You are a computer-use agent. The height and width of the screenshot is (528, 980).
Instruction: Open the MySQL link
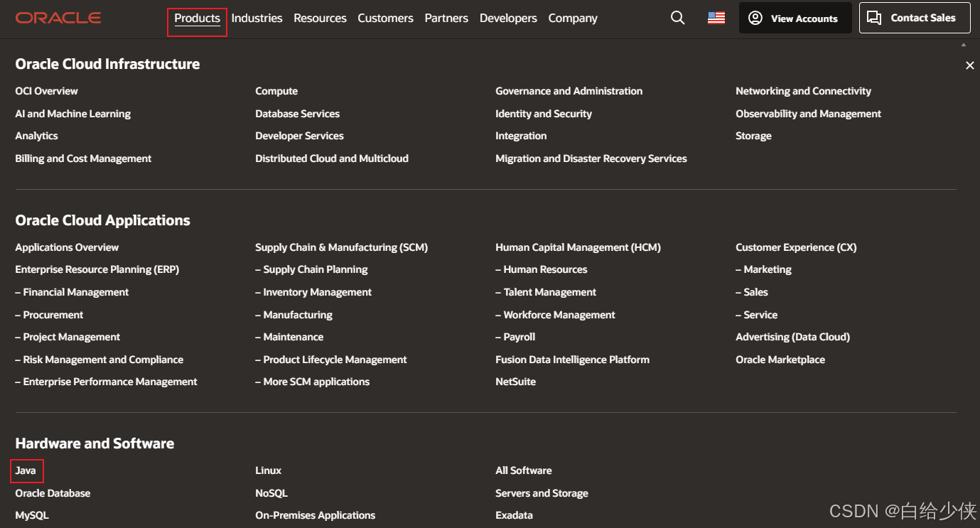[x=32, y=515]
